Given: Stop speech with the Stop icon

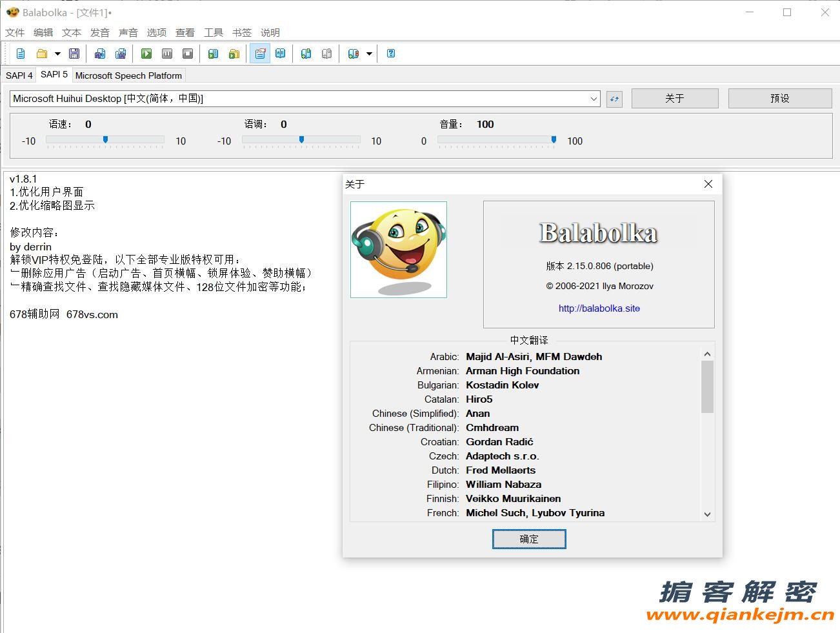Looking at the screenshot, I should 188,54.
